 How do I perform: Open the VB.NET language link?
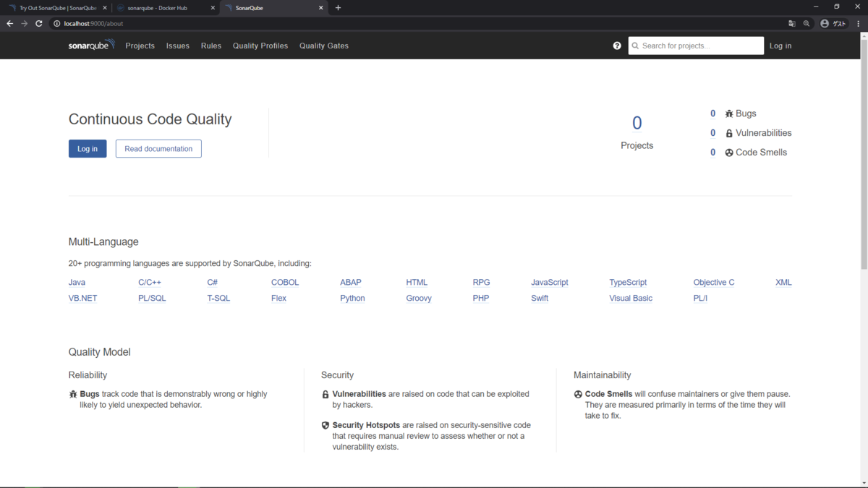point(82,298)
